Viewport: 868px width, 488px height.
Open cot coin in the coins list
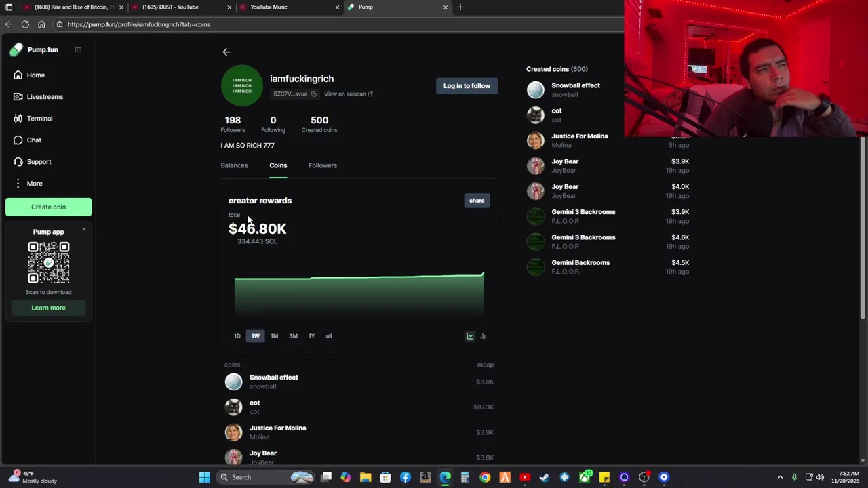[x=359, y=407]
